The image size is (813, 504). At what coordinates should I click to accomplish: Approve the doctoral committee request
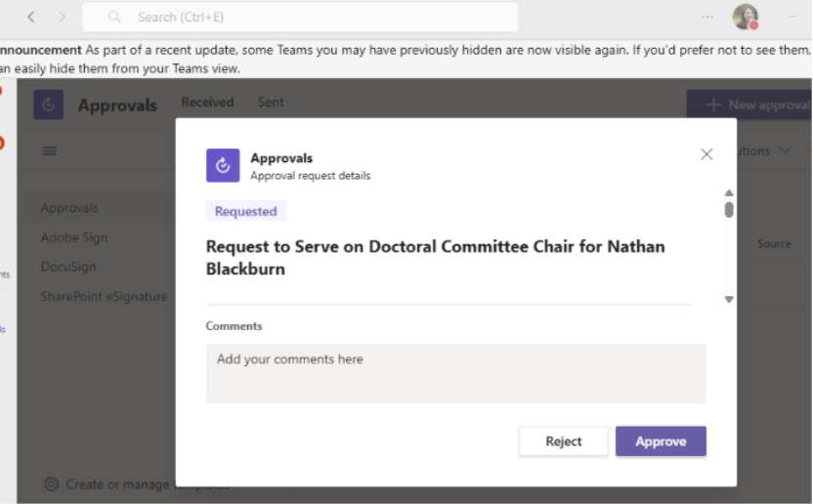coord(661,441)
